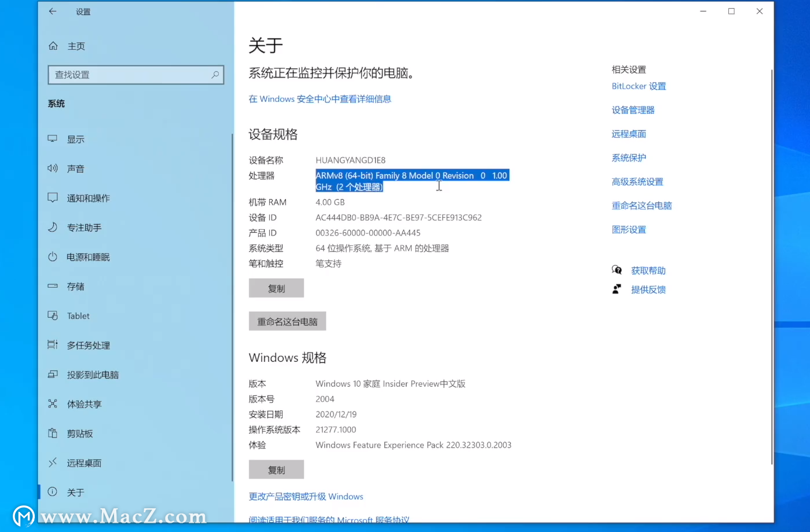This screenshot has height=532, width=810.
Task: Click the 重命名这台电脑 button
Action: tap(287, 321)
